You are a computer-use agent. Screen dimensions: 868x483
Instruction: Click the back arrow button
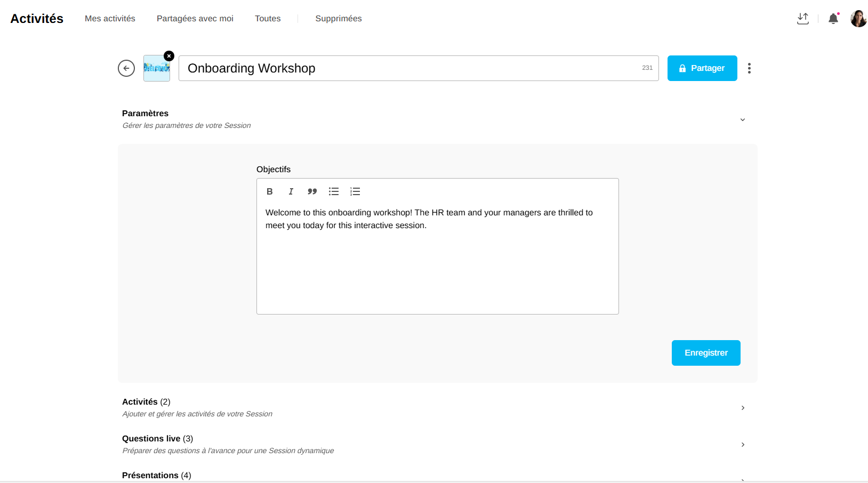coord(126,68)
